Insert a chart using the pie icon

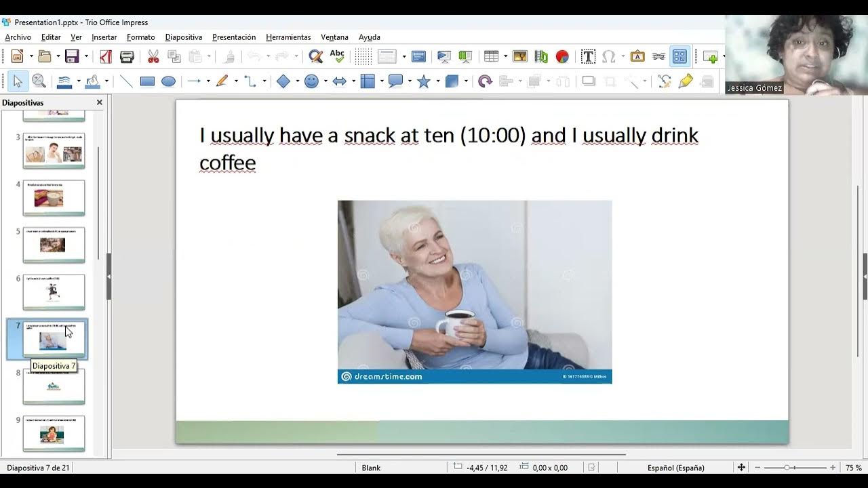tap(562, 57)
